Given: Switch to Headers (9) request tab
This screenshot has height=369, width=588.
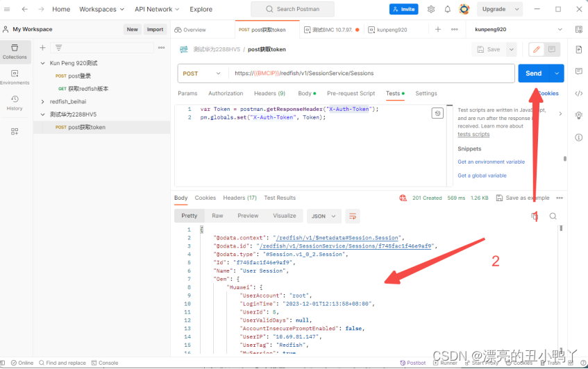Looking at the screenshot, I should click(x=269, y=93).
